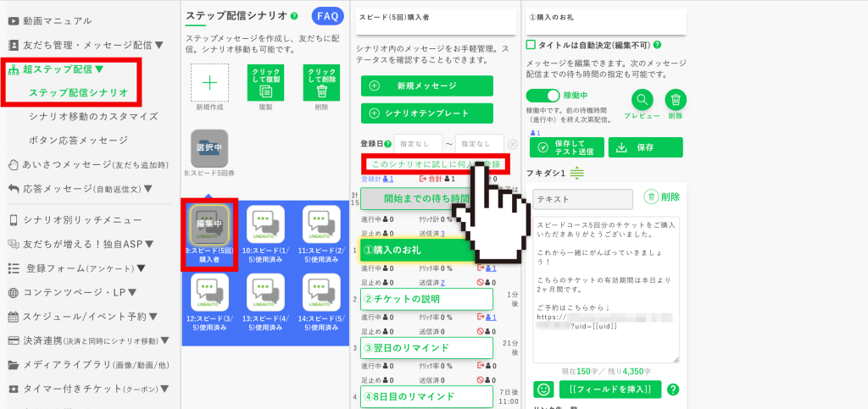868x409 pixels.
Task: Click the scenario 削除 trash icon
Action: tap(321, 83)
